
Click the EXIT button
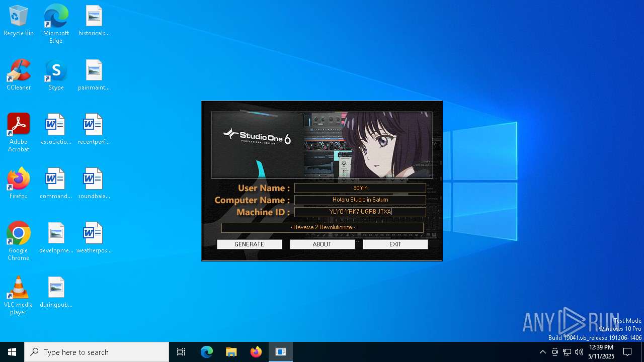[395, 244]
